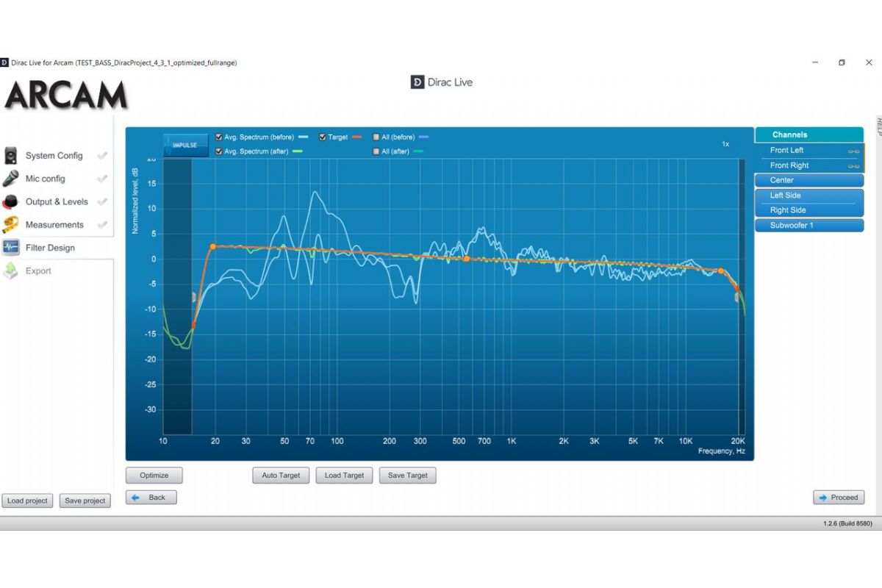Image resolution: width=882 pixels, height=588 pixels.
Task: Click the Export download icon
Action: [x=10, y=270]
